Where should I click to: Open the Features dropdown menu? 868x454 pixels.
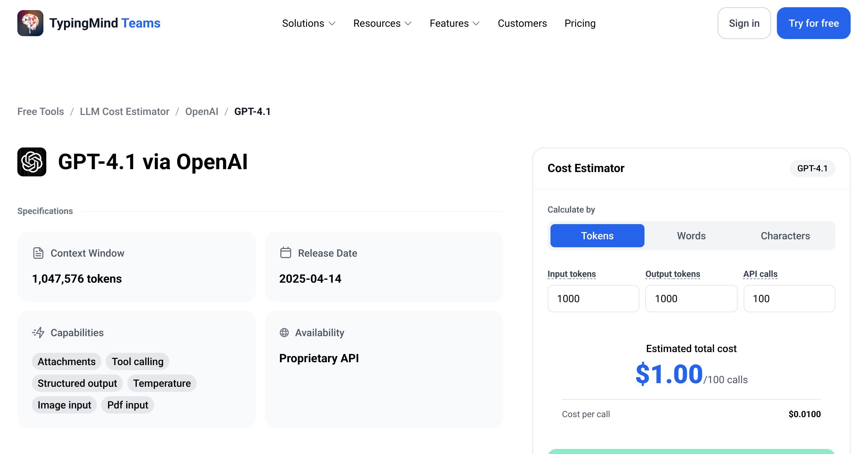(455, 23)
